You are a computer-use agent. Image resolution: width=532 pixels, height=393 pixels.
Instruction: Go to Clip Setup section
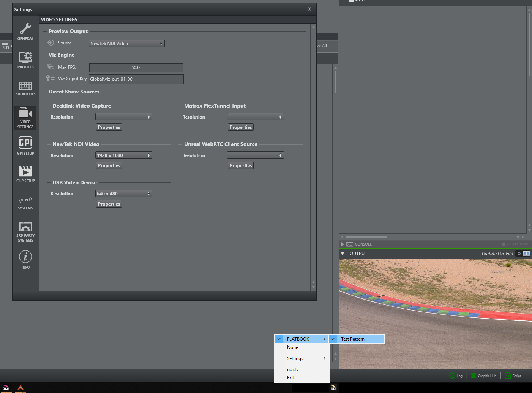pyautogui.click(x=25, y=174)
